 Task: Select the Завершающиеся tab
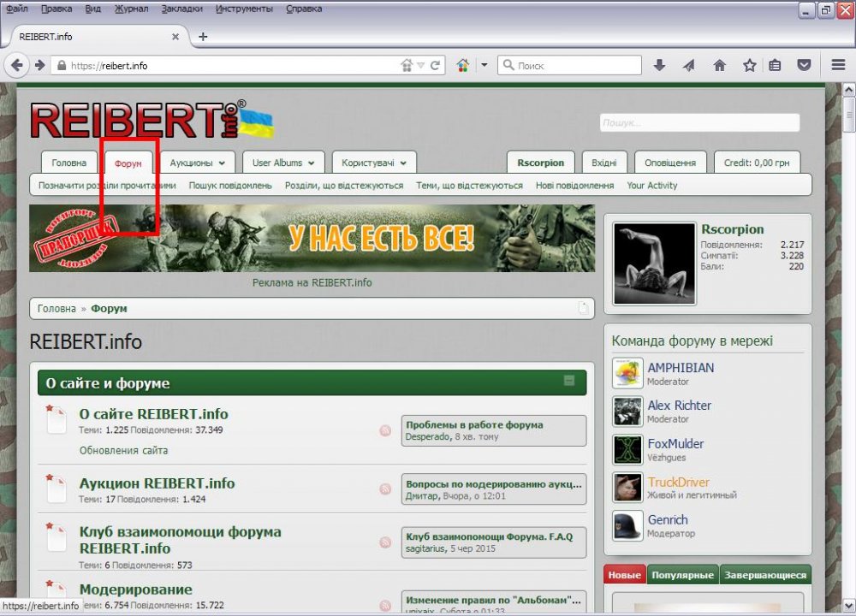point(765,576)
